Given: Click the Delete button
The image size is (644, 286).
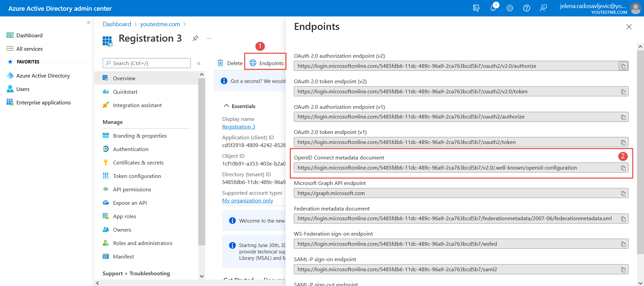Looking at the screenshot, I should [230, 63].
